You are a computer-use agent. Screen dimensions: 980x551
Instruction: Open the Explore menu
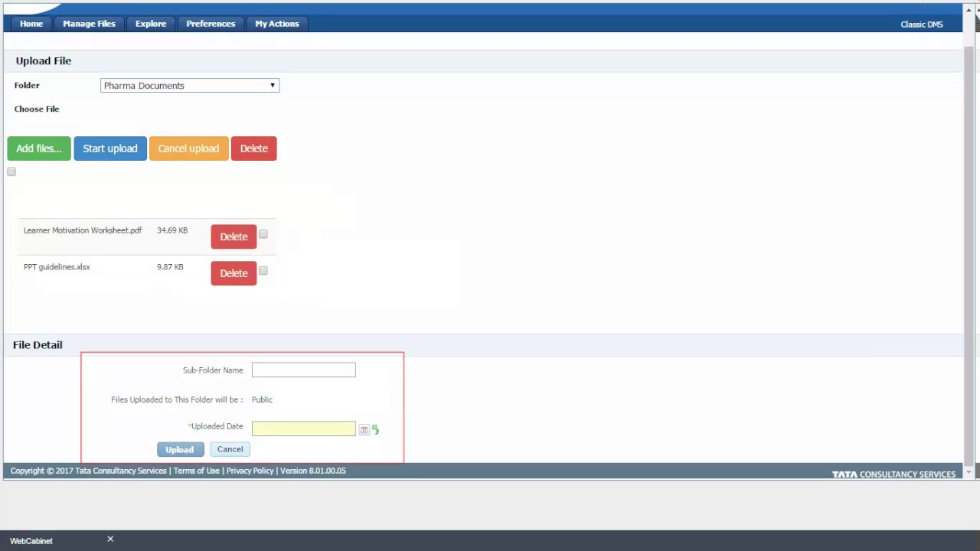click(x=151, y=24)
